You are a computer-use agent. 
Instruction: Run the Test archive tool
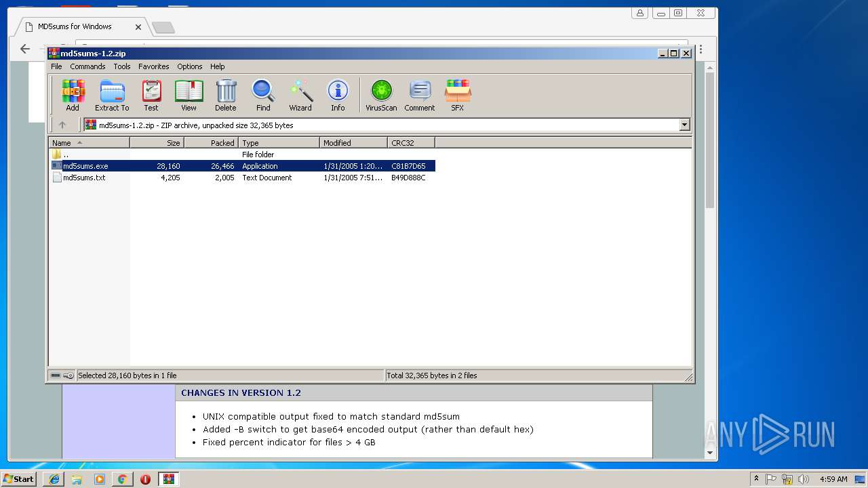[x=151, y=95]
